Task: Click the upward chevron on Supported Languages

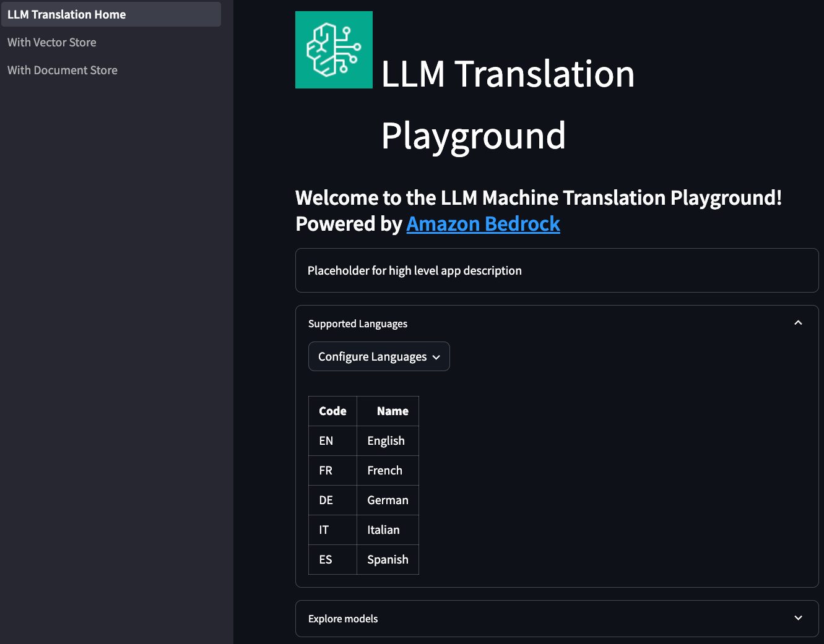Action: point(798,322)
